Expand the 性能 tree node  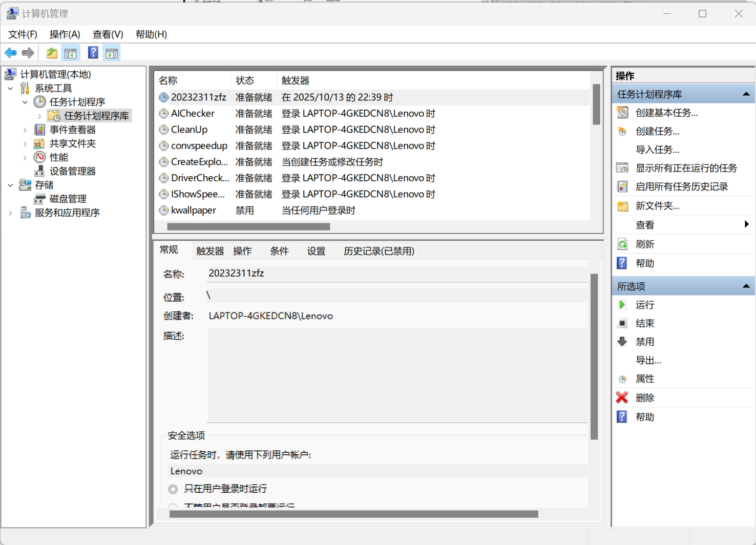click(25, 157)
